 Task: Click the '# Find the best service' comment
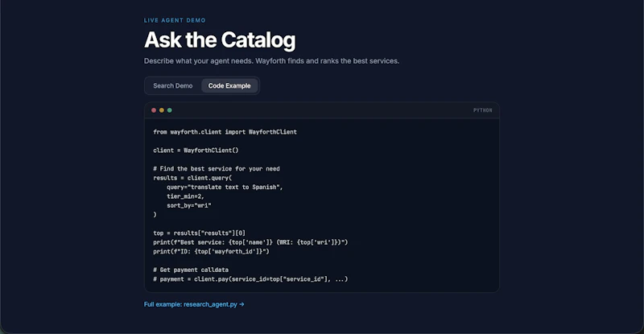click(x=217, y=169)
